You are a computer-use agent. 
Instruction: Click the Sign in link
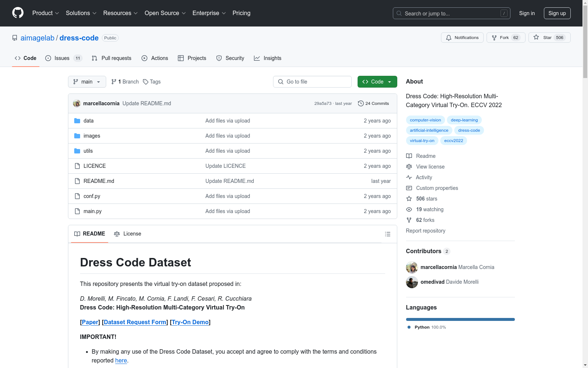(527, 13)
